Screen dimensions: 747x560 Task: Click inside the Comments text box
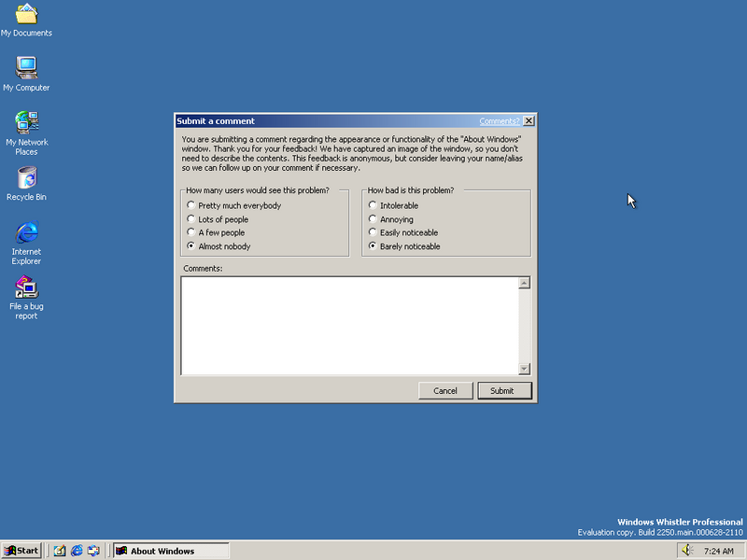349,326
